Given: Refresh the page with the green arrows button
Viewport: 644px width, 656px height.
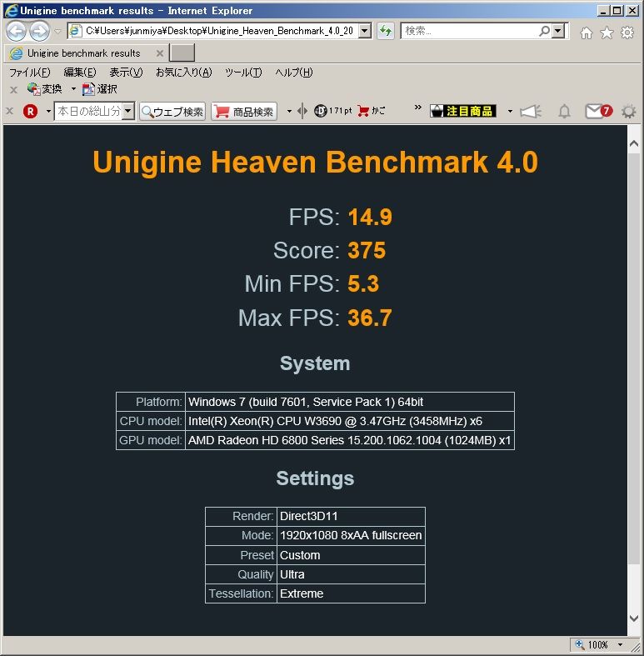Looking at the screenshot, I should point(385,31).
